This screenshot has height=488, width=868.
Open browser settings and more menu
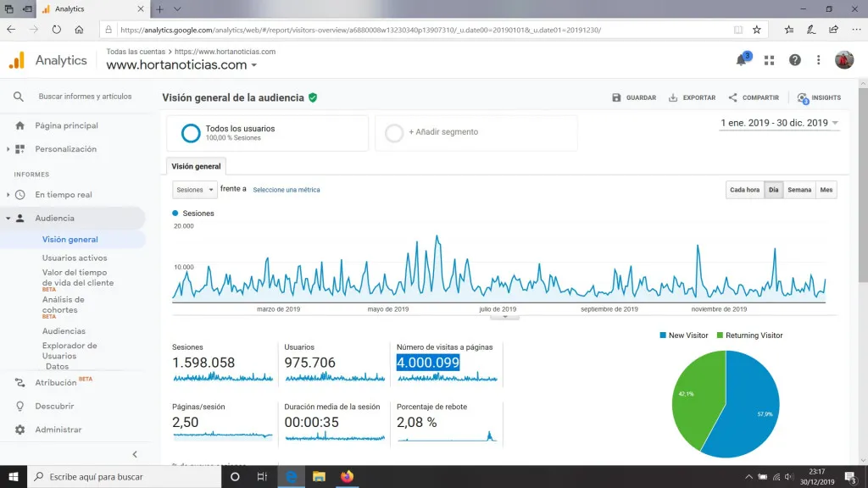coord(856,30)
